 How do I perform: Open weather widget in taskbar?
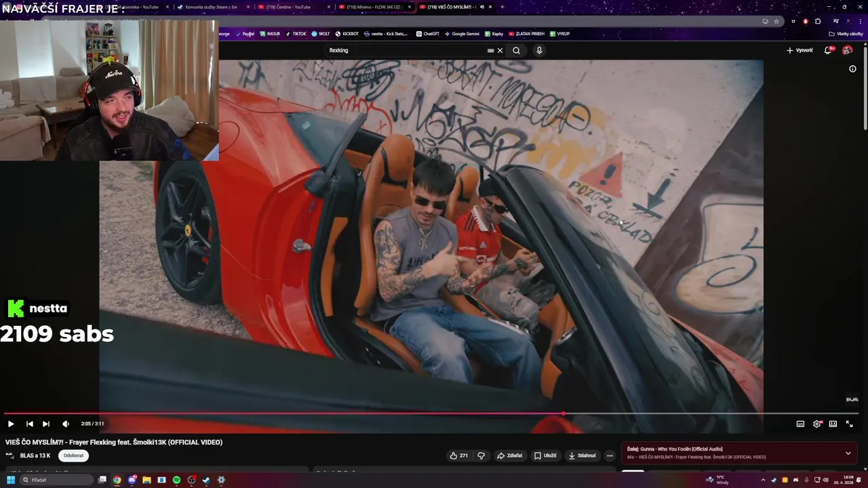717,480
